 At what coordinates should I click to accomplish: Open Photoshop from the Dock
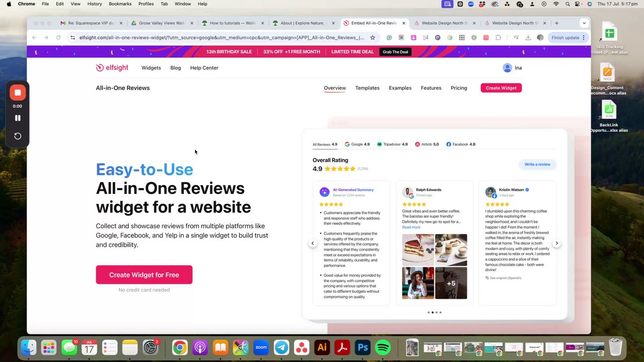tap(362, 347)
